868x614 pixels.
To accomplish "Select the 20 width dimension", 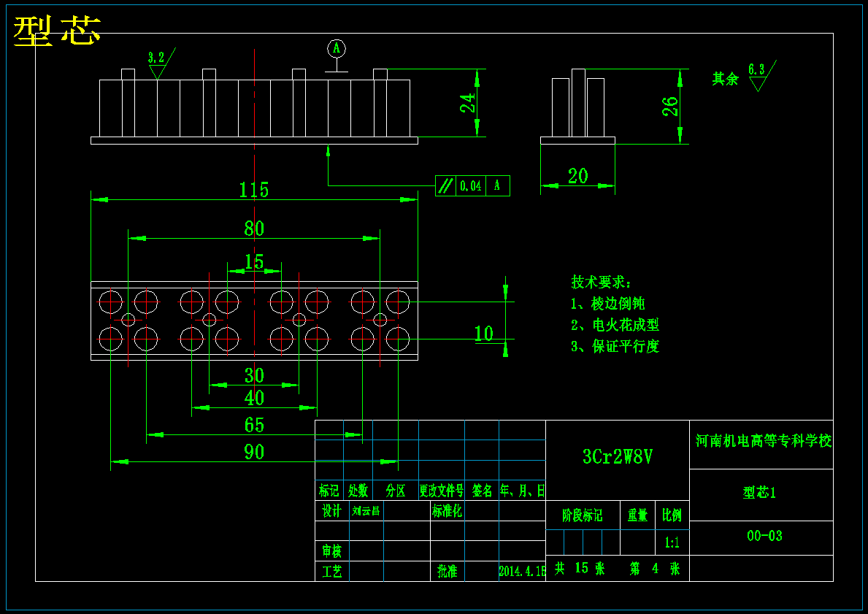I will 577,176.
